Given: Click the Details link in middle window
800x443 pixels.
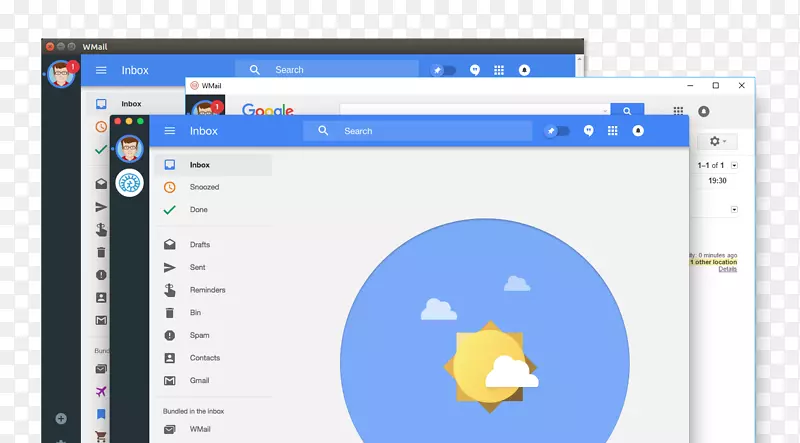Looking at the screenshot, I should click(728, 269).
